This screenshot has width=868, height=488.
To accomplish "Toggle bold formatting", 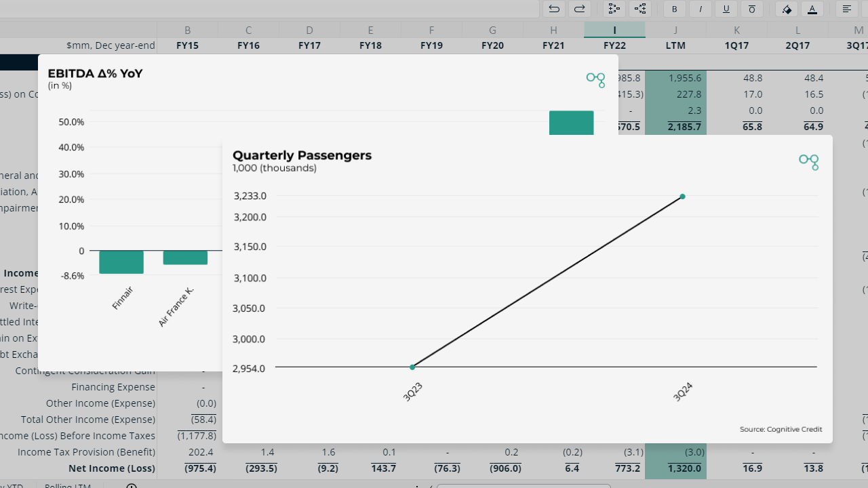I will point(674,9).
